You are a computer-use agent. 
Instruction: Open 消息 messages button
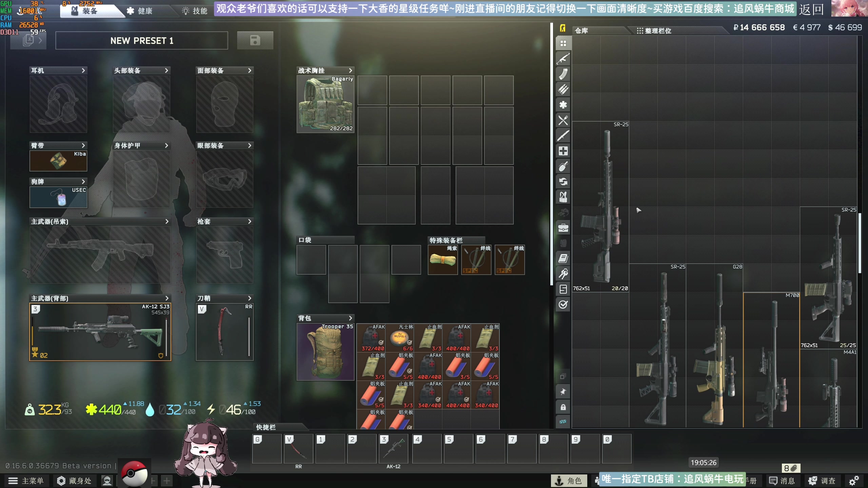tap(782, 481)
